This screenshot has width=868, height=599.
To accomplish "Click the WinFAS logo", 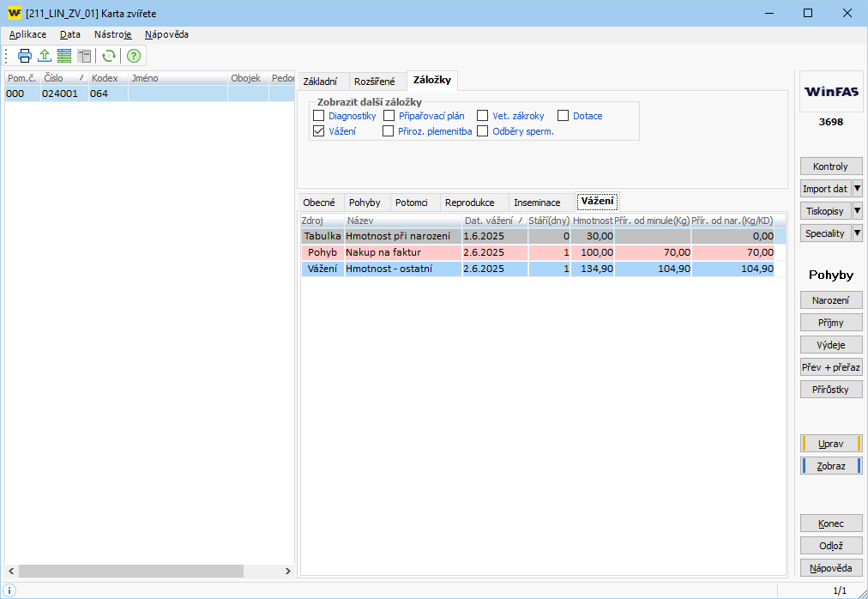I will 830,92.
